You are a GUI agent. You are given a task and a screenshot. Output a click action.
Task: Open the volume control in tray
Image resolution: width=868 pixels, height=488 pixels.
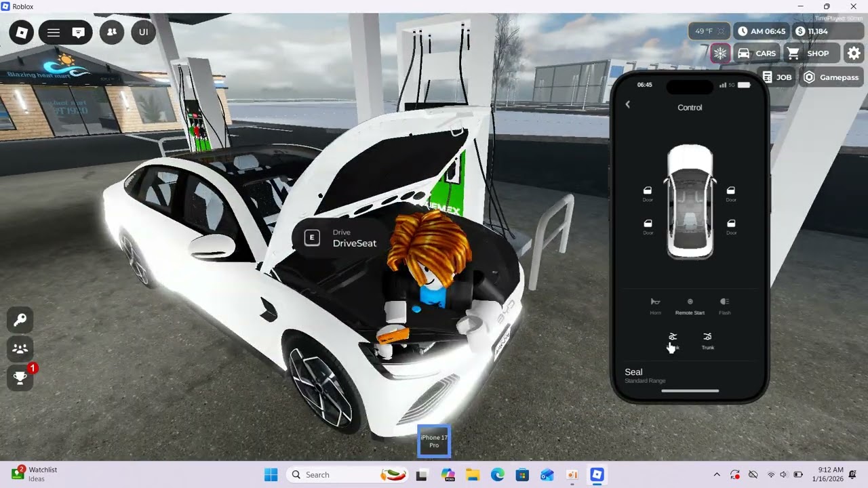click(x=784, y=474)
